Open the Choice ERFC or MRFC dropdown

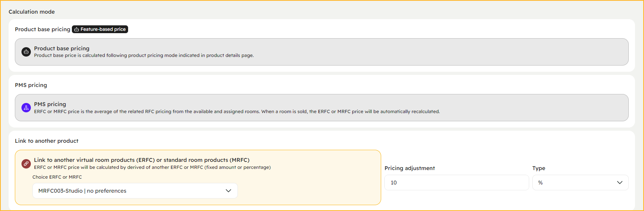tap(135, 191)
